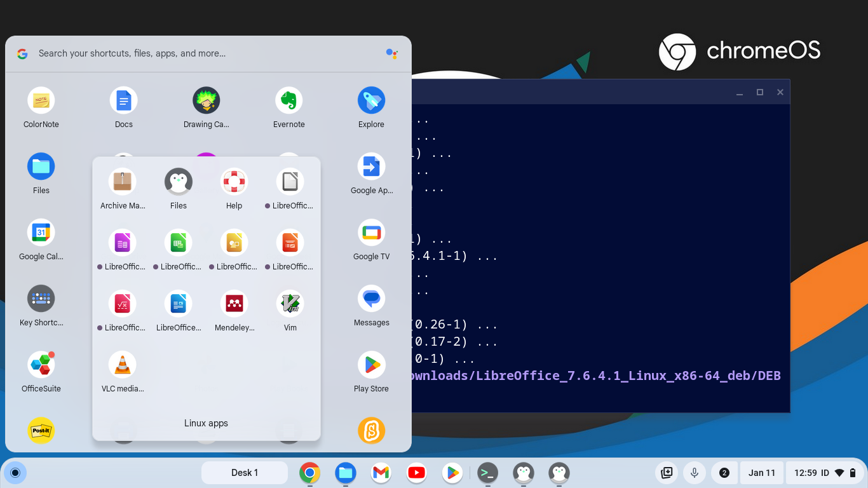
Task: Open the Help lifebuoy app
Action: (x=234, y=182)
